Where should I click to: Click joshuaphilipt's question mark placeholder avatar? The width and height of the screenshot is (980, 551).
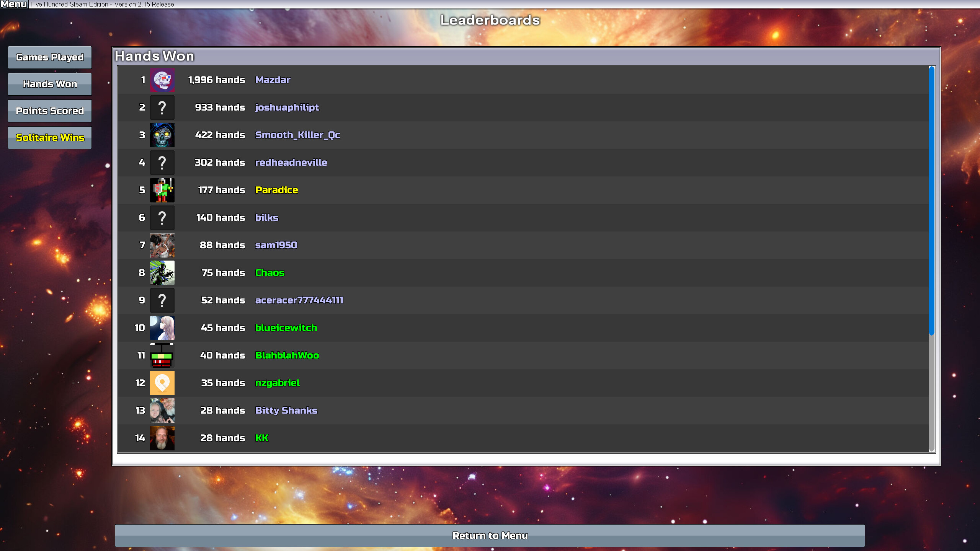pos(162,107)
